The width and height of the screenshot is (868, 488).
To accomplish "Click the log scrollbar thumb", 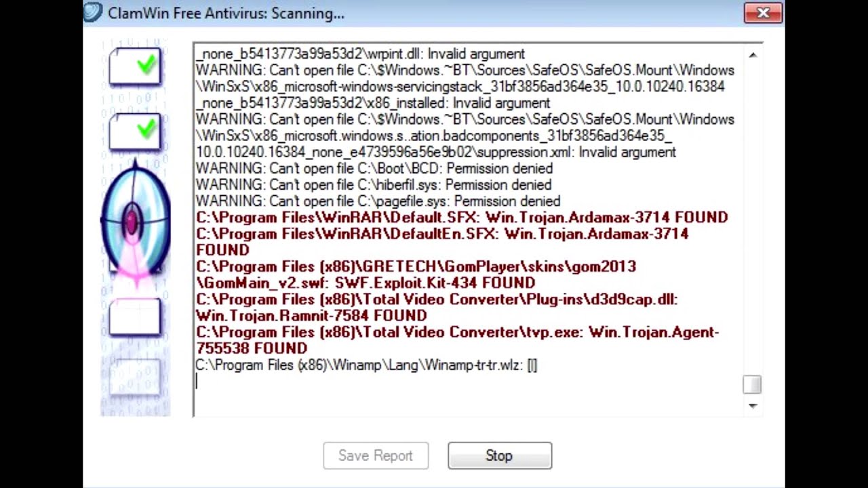I will tap(752, 385).
